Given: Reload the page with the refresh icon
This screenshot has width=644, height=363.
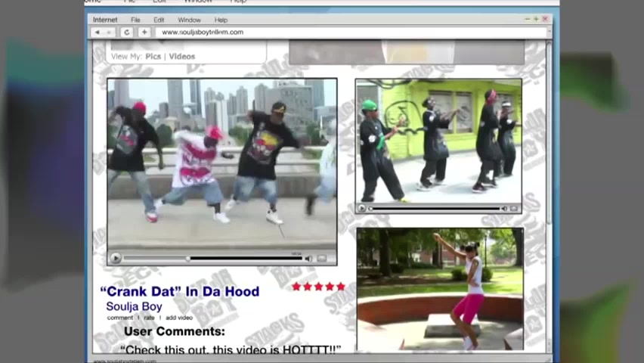Looking at the screenshot, I should click(126, 32).
